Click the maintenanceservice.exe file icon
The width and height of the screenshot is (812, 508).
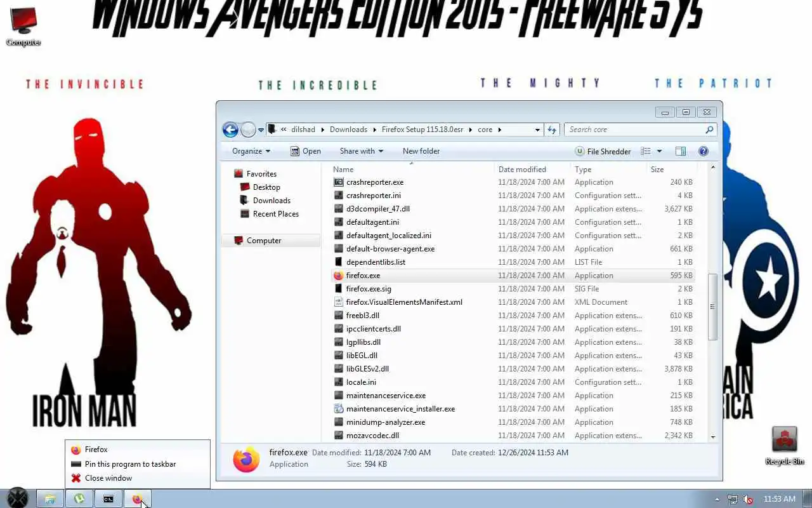(x=338, y=396)
